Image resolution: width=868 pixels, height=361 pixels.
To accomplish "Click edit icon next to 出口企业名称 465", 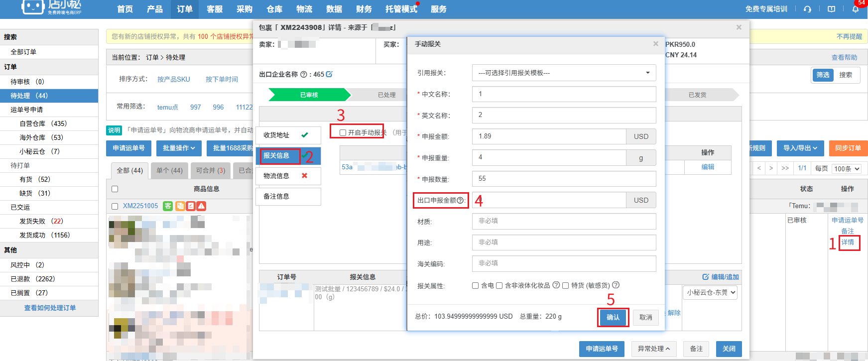I will (x=329, y=74).
